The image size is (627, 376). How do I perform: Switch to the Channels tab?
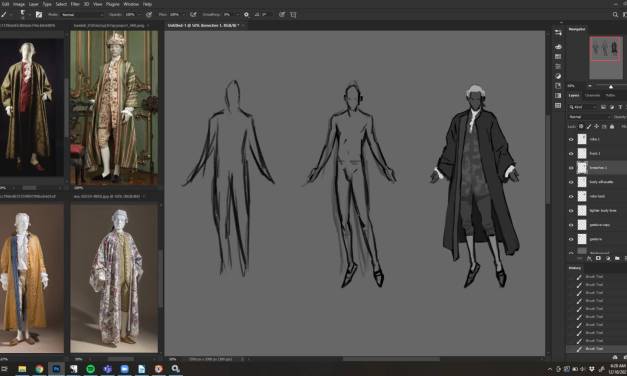click(x=593, y=95)
